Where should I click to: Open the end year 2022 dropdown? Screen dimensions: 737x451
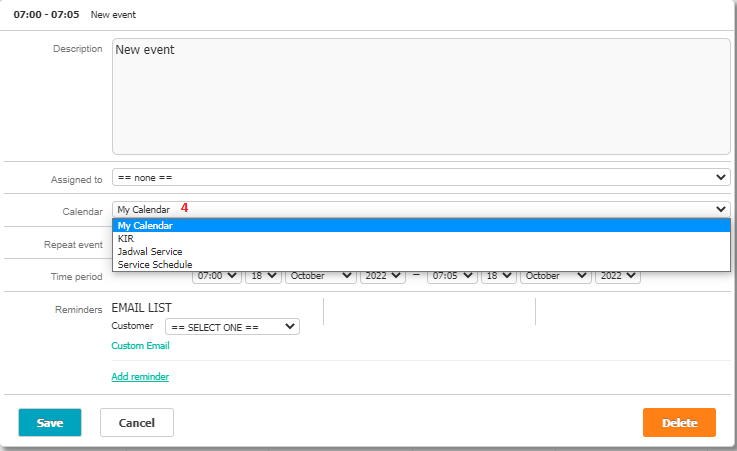point(617,276)
